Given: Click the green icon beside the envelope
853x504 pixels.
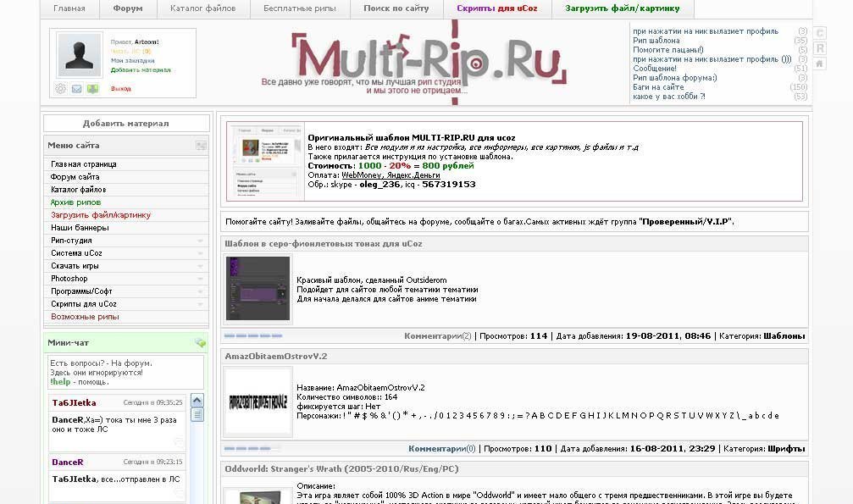Looking at the screenshot, I should click(x=93, y=89).
